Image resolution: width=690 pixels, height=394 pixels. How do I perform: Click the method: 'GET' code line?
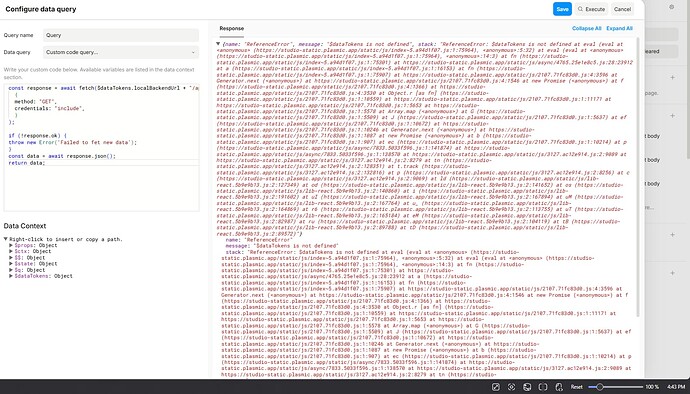(35, 102)
